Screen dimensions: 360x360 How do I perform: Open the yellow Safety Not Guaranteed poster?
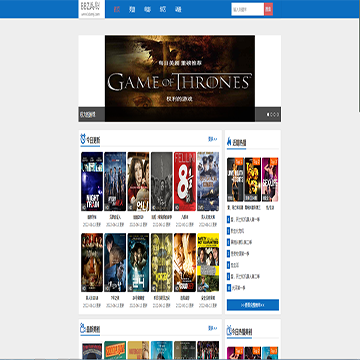pos(208,263)
